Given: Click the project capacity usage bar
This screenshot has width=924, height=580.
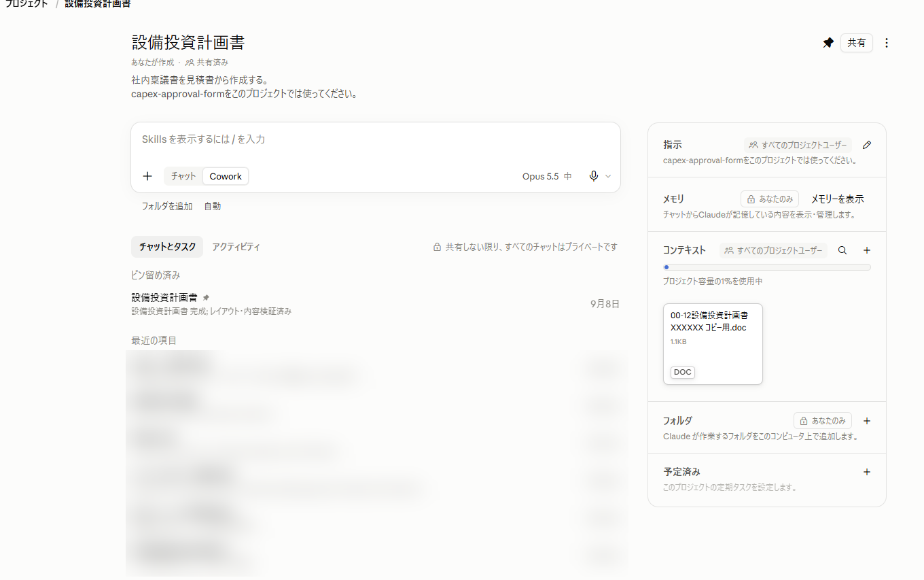Looking at the screenshot, I should click(767, 267).
